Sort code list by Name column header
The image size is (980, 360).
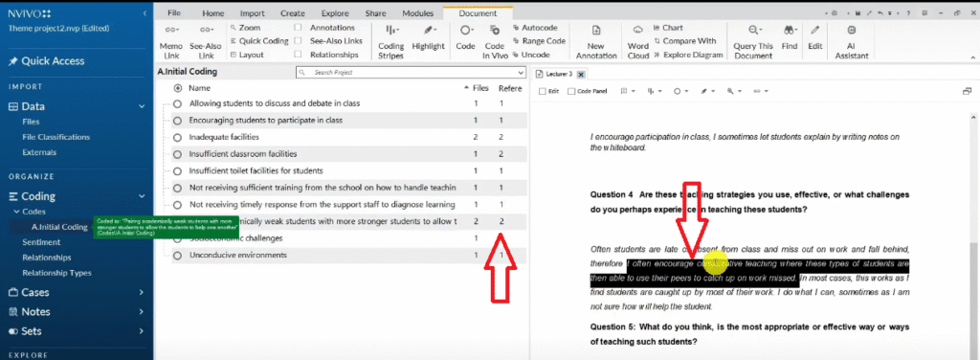click(x=200, y=88)
